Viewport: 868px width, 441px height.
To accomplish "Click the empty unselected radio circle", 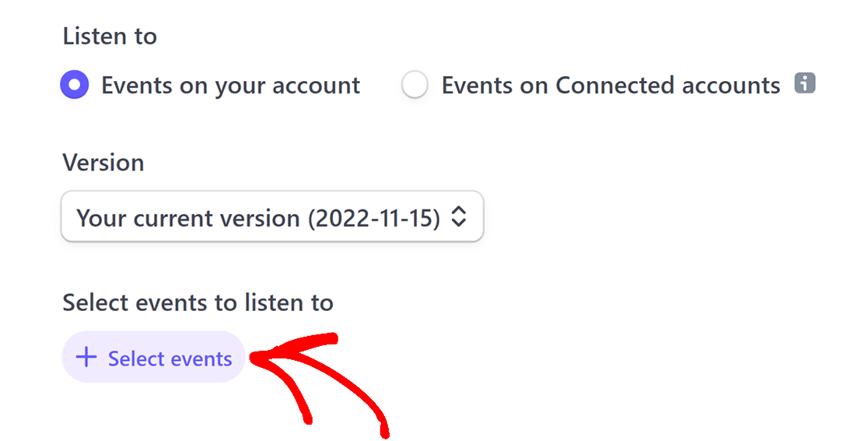I will (415, 85).
